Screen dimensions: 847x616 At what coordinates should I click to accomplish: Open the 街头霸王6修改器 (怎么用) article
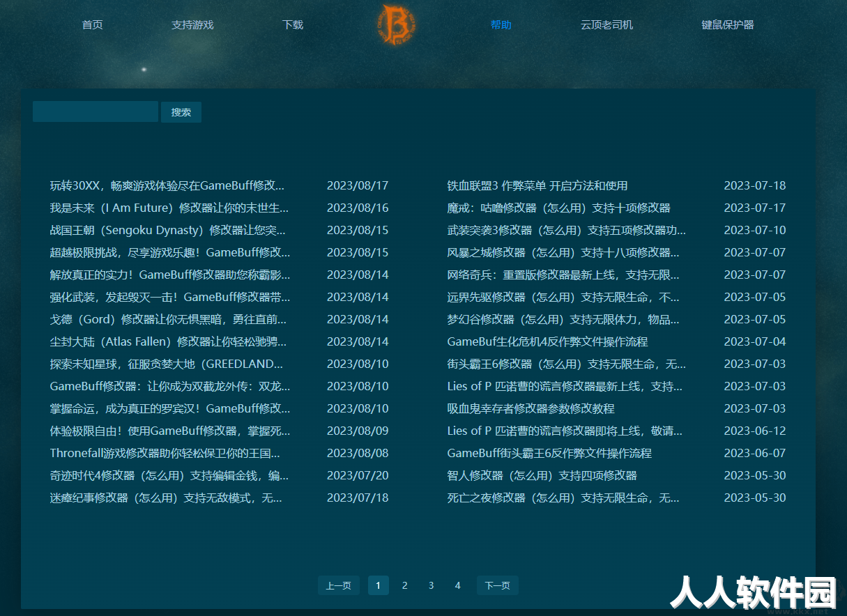tap(567, 364)
